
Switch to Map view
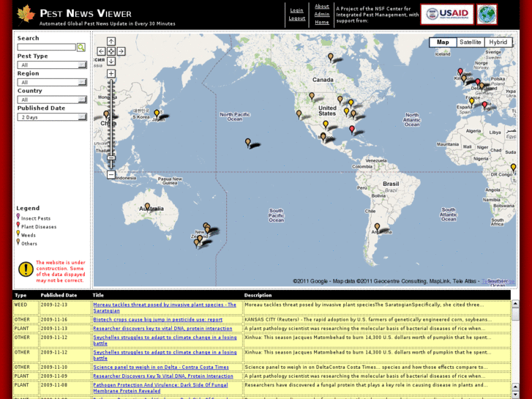(443, 42)
